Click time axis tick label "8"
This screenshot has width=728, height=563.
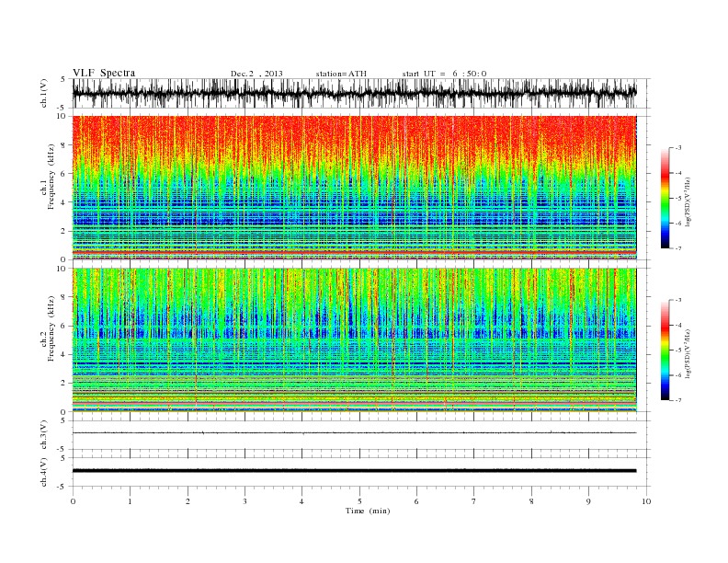pos(531,501)
